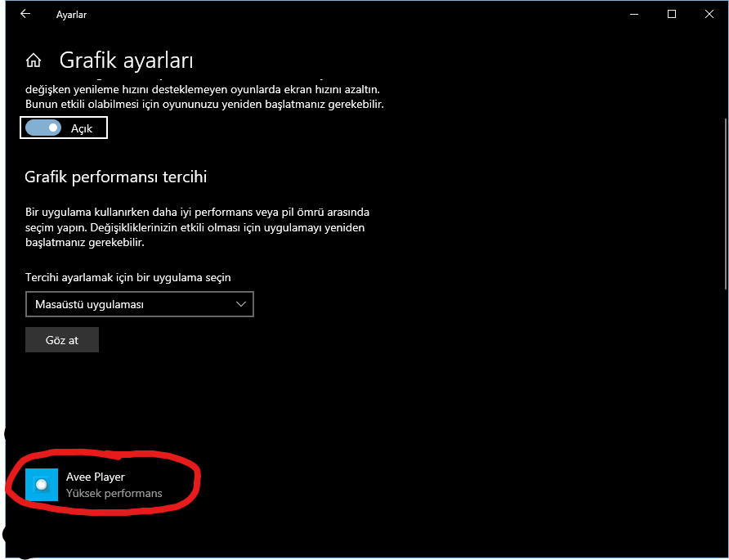Click the Grafik performansı tercihi heading

click(115, 177)
